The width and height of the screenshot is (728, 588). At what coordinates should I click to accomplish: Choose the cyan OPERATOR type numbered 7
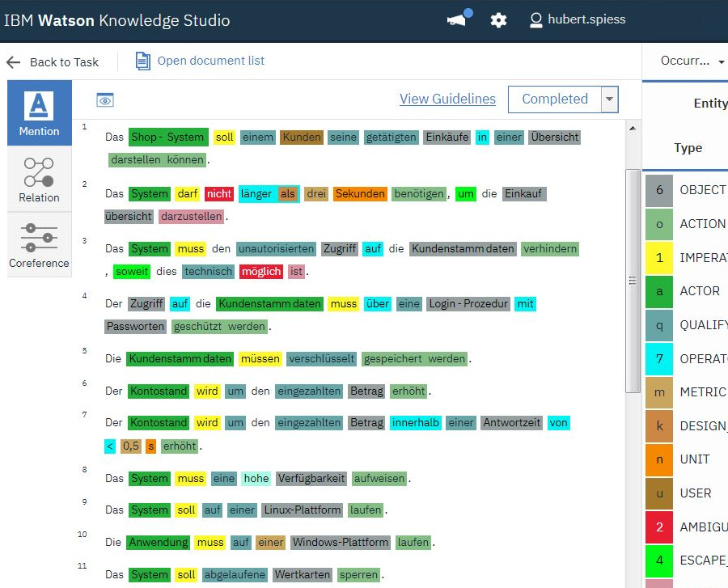point(659,358)
